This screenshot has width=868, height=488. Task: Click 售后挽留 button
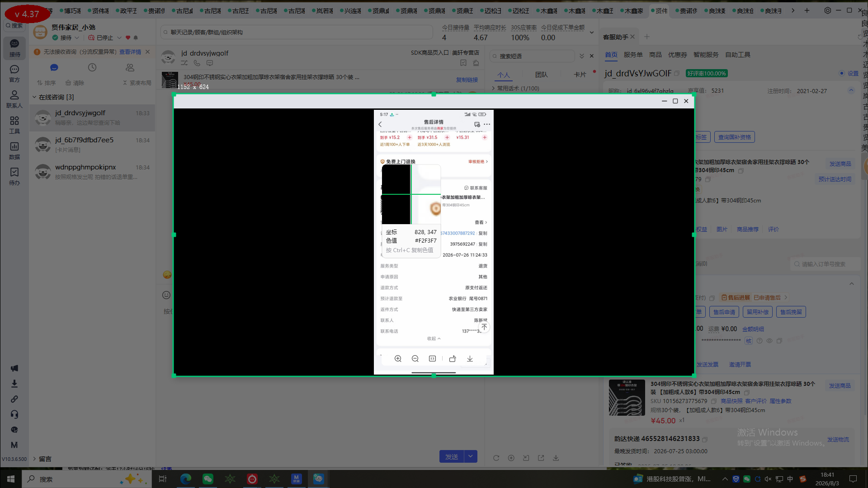pyautogui.click(x=791, y=312)
